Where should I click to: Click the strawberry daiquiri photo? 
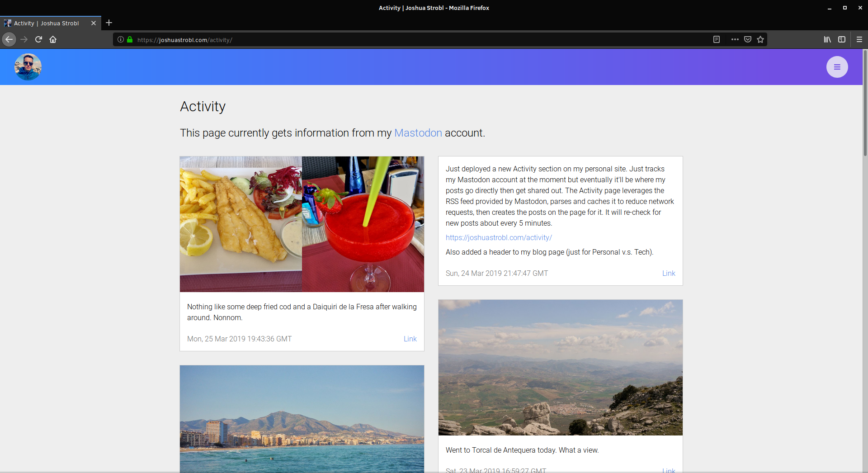coord(363,224)
